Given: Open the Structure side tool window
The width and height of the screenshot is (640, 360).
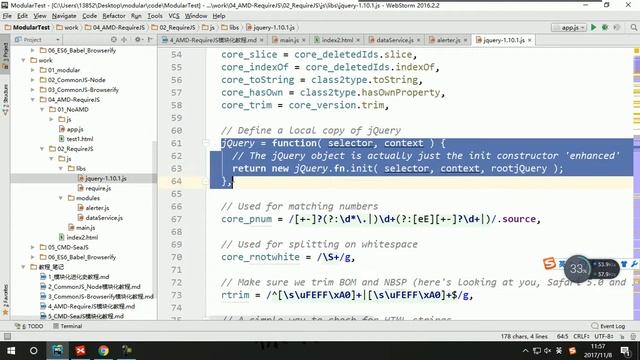Looking at the screenshot, I should click(x=5, y=99).
